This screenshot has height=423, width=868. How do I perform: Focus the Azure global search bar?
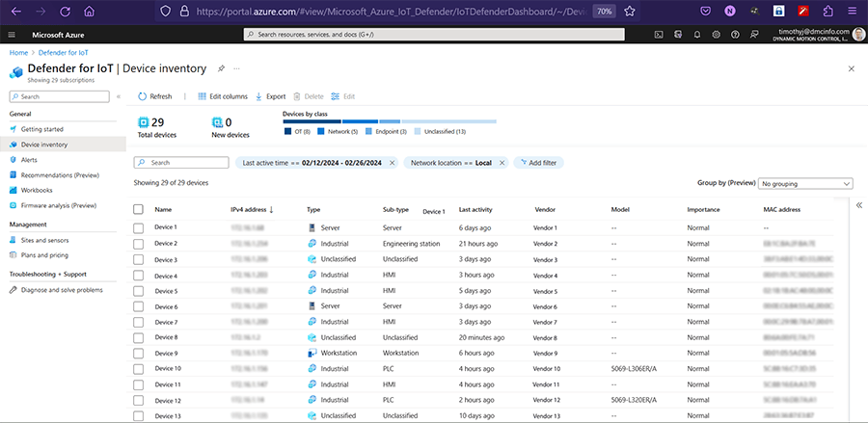pyautogui.click(x=434, y=35)
